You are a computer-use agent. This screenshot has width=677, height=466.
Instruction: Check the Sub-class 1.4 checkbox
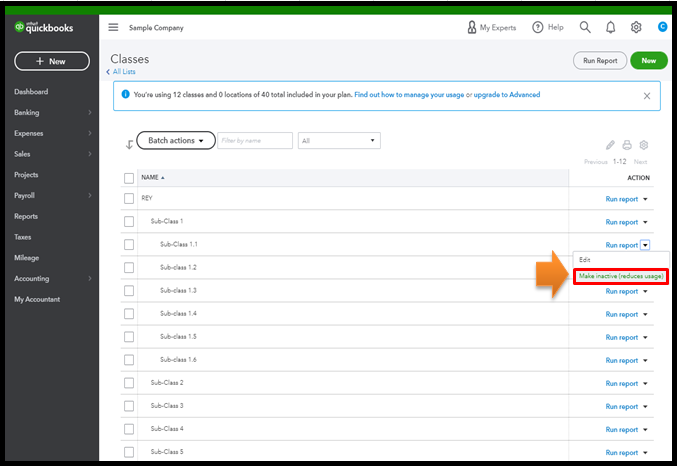(129, 314)
